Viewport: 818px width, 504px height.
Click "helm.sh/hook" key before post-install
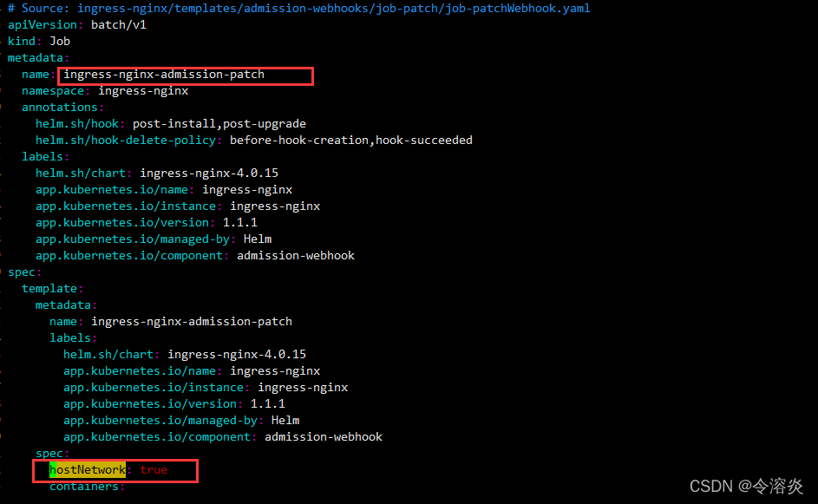(x=79, y=123)
